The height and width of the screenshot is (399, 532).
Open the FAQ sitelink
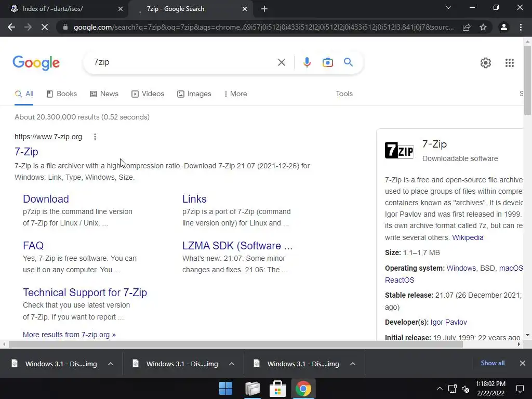click(x=33, y=246)
